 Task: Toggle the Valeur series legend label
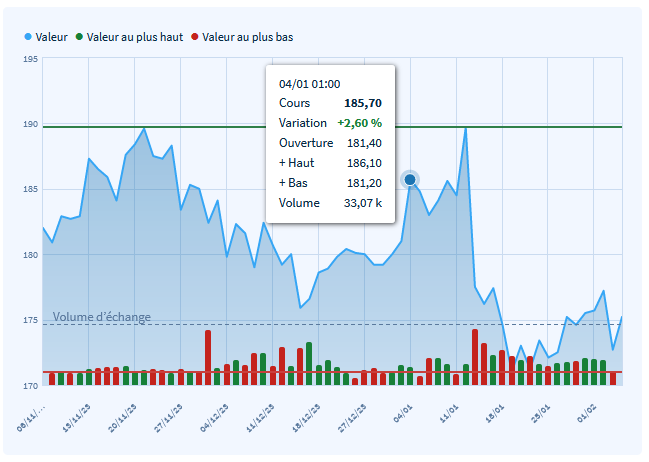tap(51, 37)
